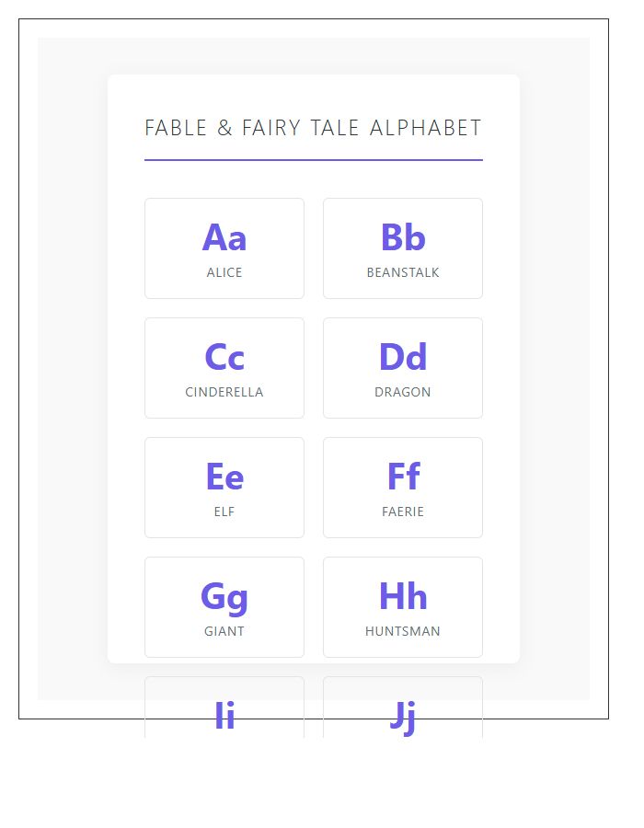Click the partially visible Jj card

point(402,708)
